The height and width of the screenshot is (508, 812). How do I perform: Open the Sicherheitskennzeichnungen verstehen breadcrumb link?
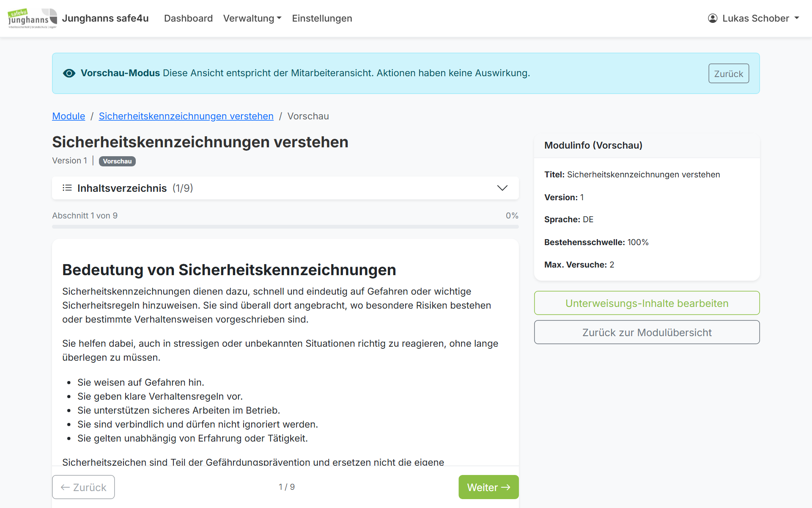pos(186,116)
